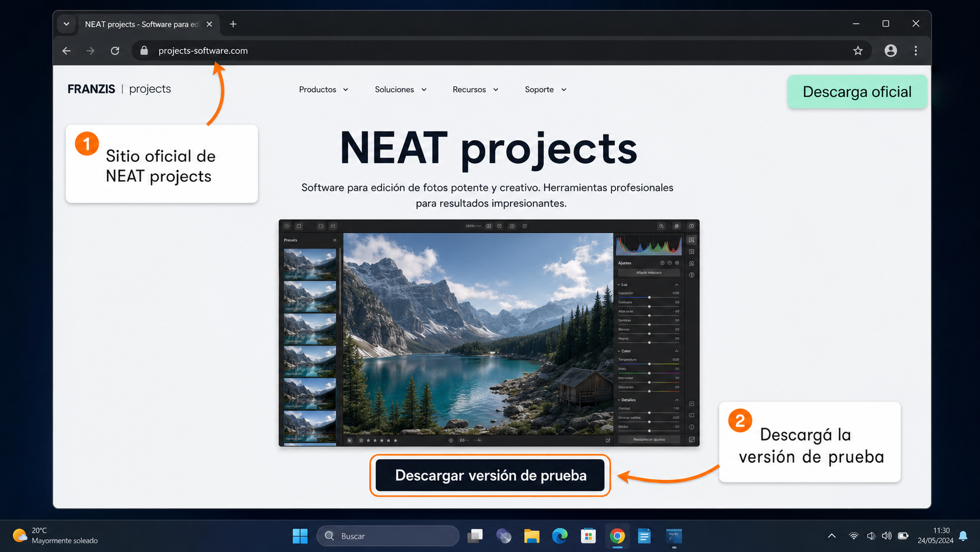Open File Explorer from the taskbar

coord(532,536)
